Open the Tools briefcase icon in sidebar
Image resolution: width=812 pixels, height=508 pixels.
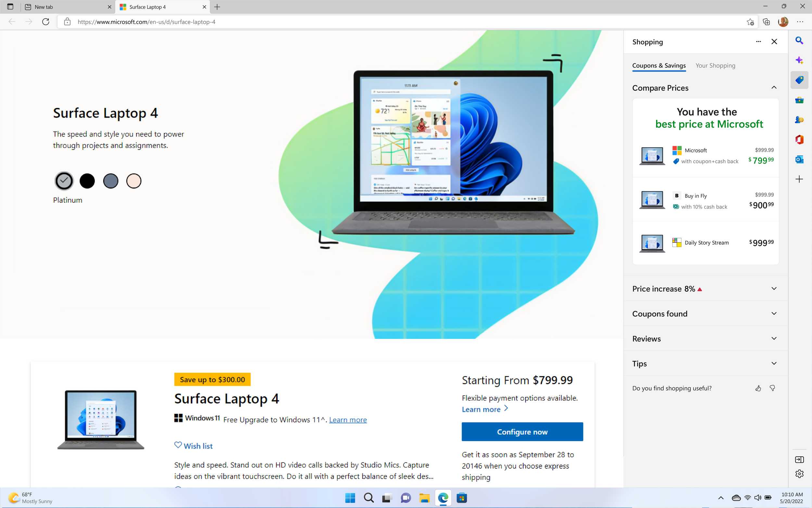(799, 100)
